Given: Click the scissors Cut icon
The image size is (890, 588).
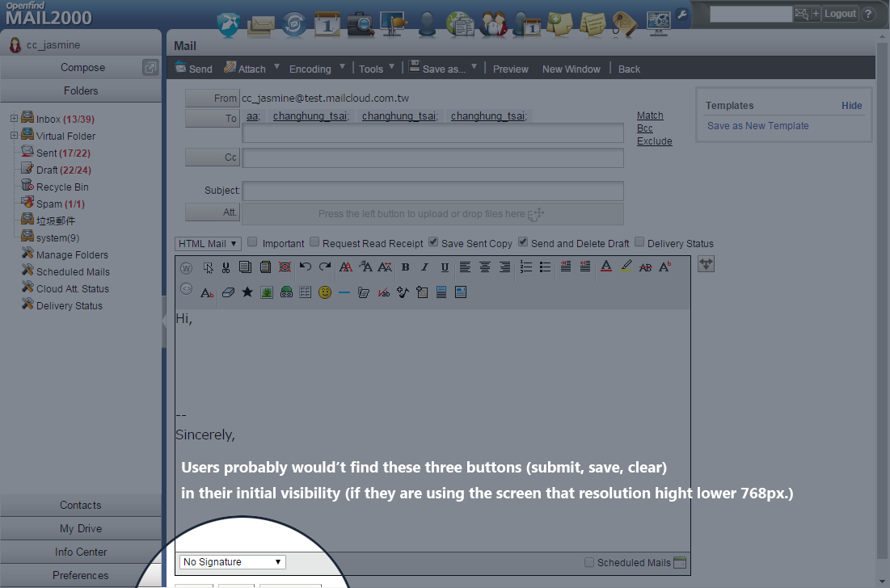Looking at the screenshot, I should (226, 267).
